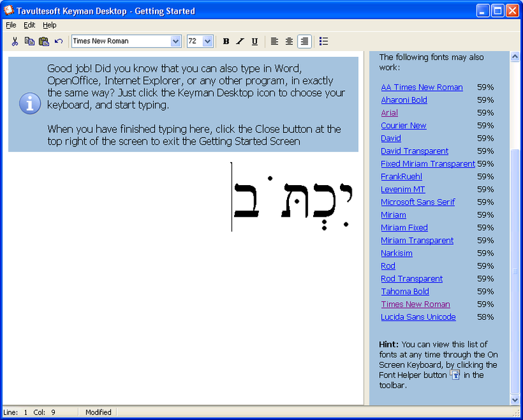Pick the Courier New font link

point(403,126)
